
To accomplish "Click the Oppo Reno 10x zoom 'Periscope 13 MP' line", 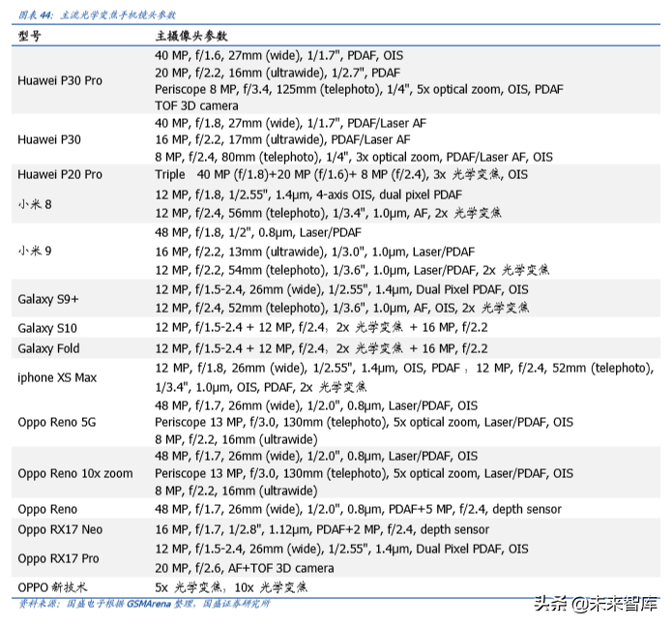I will pyautogui.click(x=364, y=473).
